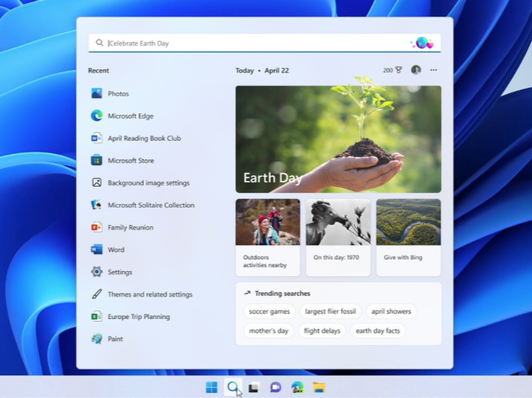Screen dimensions: 532x398
Task: Open the Microsoft Store icon
Action: coord(97,160)
